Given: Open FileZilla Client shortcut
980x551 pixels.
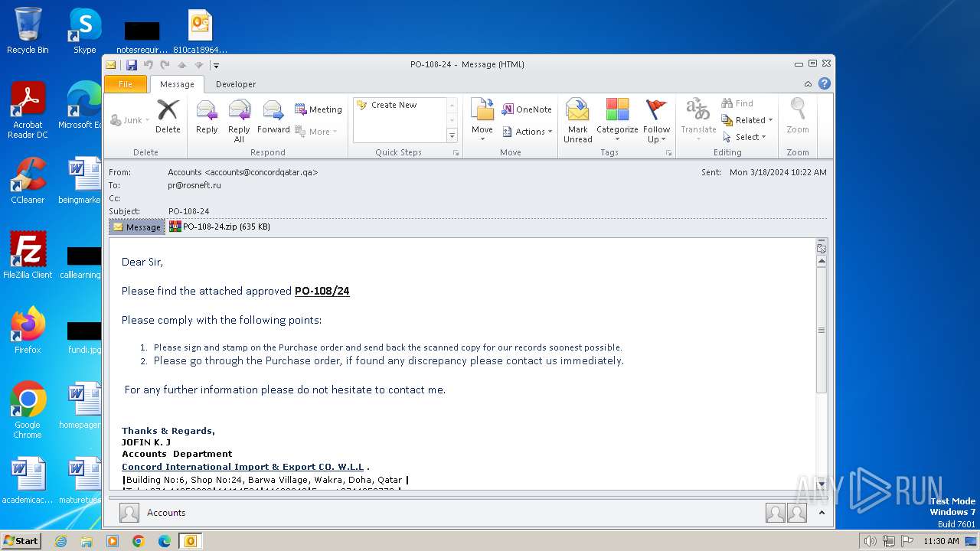Looking at the screenshot, I should [x=28, y=256].
